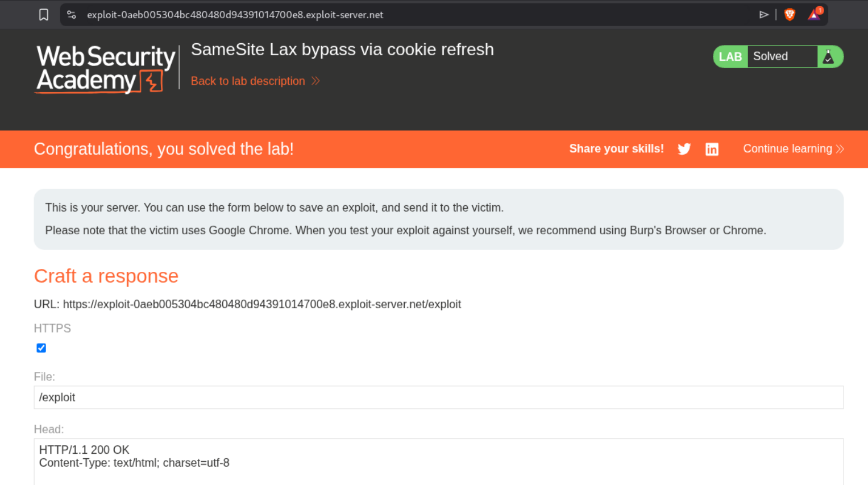The image size is (868, 485).
Task: Click the double chevron after Continue learning
Action: coord(840,149)
